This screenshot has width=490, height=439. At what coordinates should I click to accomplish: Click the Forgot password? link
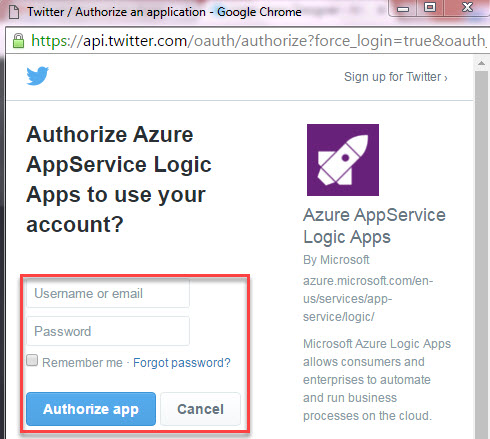click(182, 363)
